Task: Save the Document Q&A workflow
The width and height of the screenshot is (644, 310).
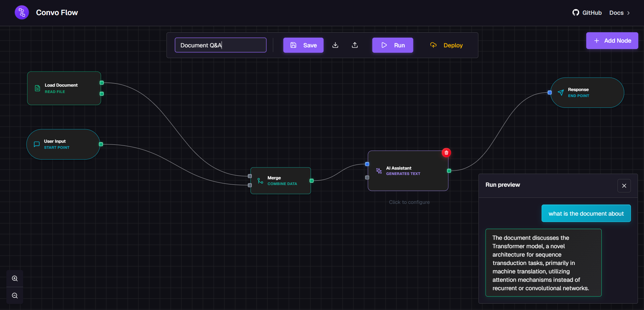Action: coord(303,45)
